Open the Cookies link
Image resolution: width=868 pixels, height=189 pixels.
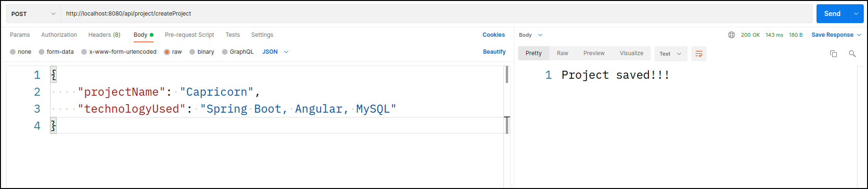494,35
